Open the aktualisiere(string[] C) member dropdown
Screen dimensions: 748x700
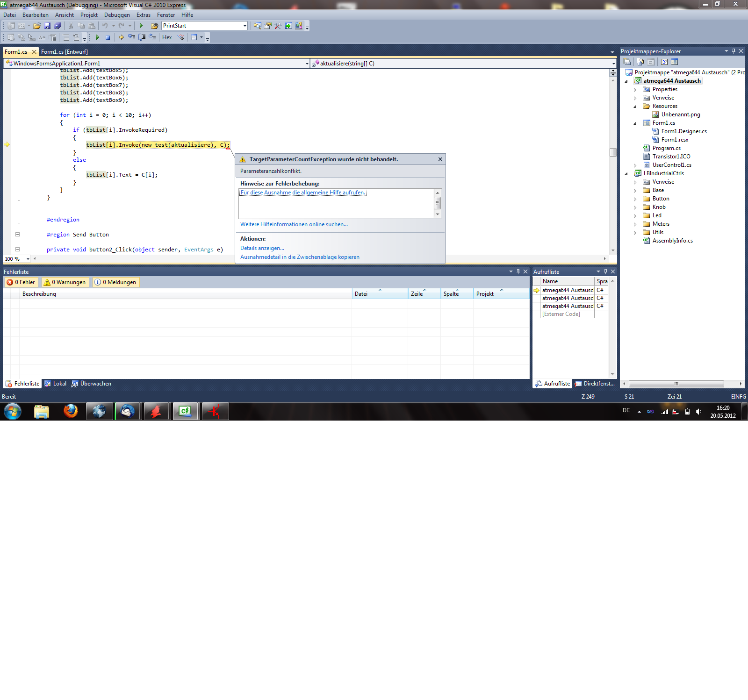[613, 64]
